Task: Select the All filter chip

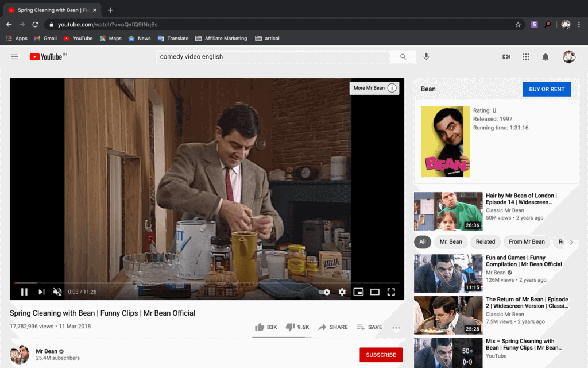Action: pos(422,242)
